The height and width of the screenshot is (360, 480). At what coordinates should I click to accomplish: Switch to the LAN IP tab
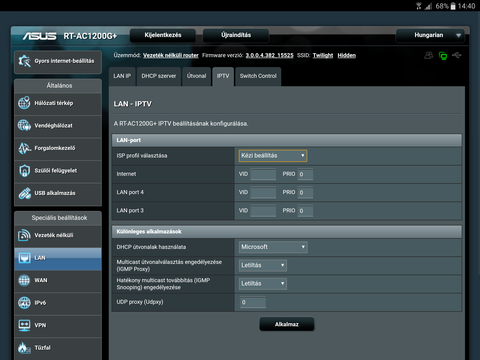coord(122,76)
